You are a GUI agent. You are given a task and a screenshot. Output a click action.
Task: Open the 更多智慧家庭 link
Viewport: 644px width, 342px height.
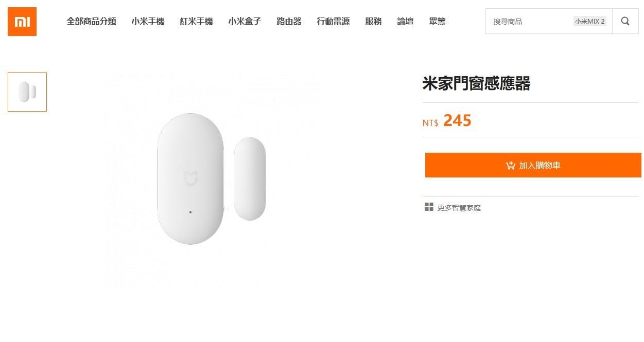(x=459, y=208)
